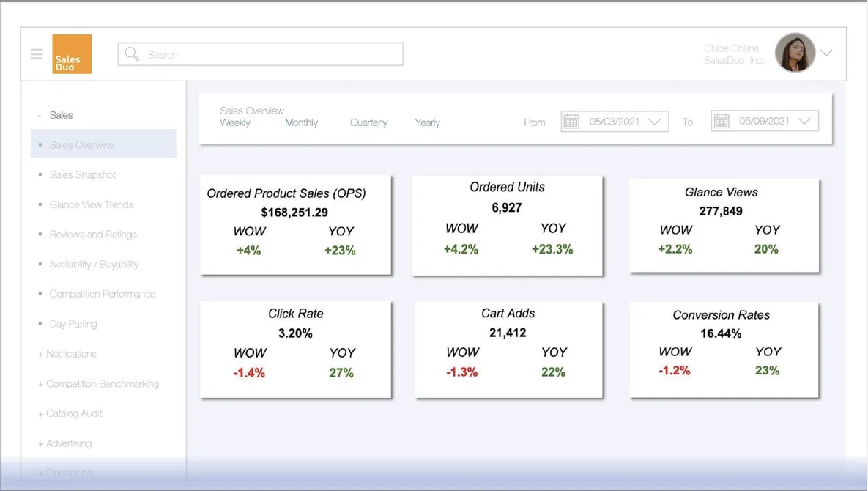The width and height of the screenshot is (868, 491).
Task: Click the 16.44% conversion rate value
Action: tap(721, 333)
